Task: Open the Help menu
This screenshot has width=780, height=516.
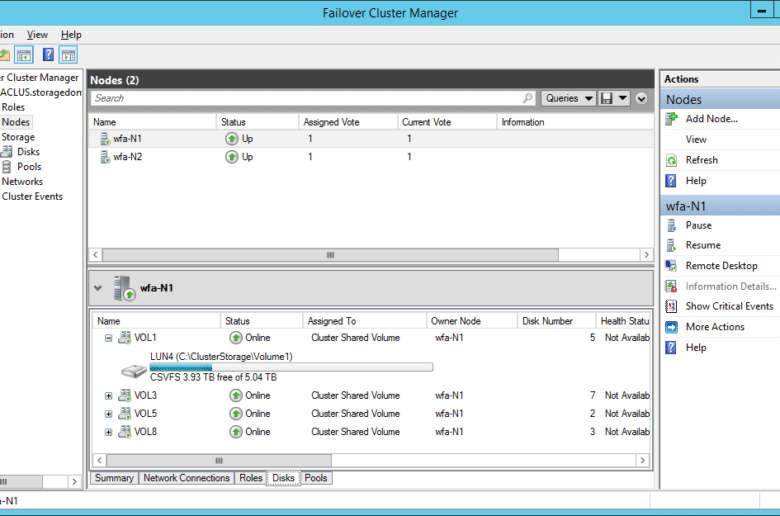Action: coord(71,35)
